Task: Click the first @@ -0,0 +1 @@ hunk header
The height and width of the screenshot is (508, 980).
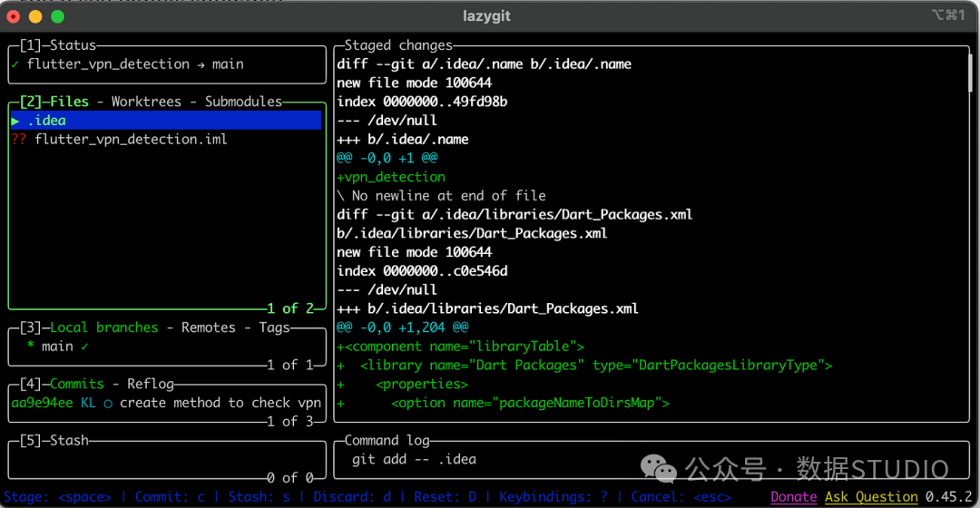Action: click(387, 158)
